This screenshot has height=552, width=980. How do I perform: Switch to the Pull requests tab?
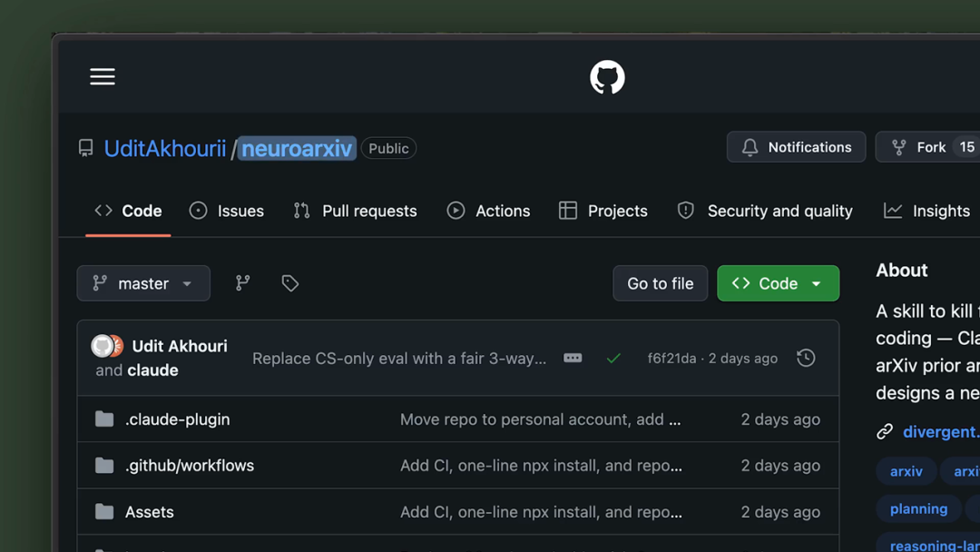pyautogui.click(x=355, y=212)
